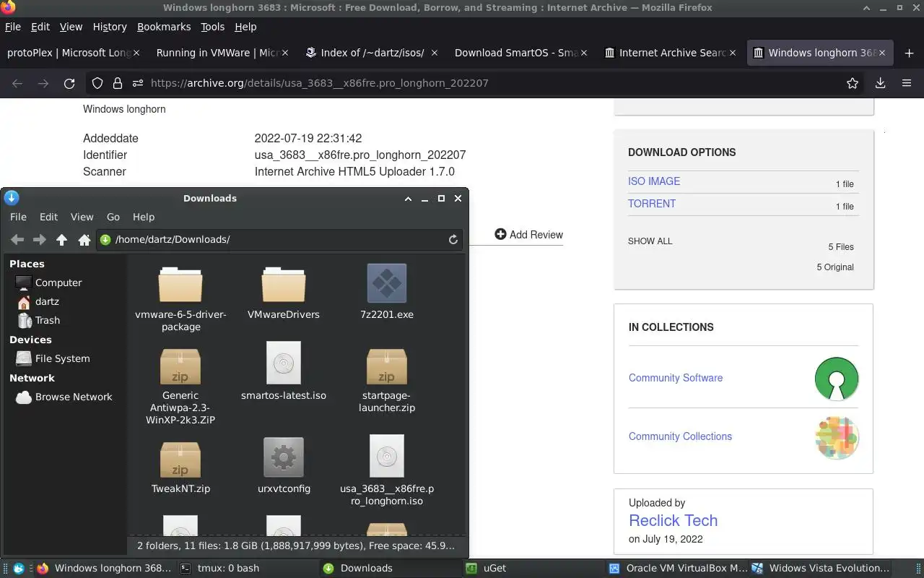Switch to Widows Vista Evolution taskbar item
This screenshot has height=578, width=924.
pyautogui.click(x=821, y=568)
